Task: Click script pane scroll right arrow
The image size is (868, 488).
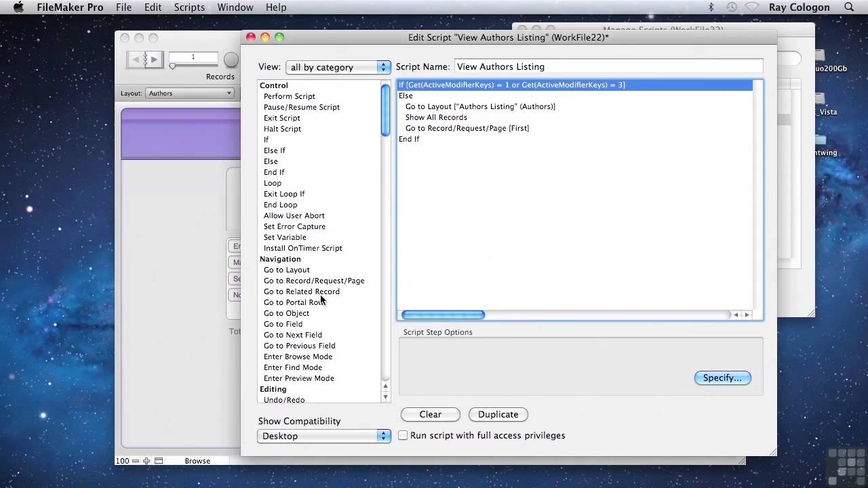Action: (x=747, y=315)
